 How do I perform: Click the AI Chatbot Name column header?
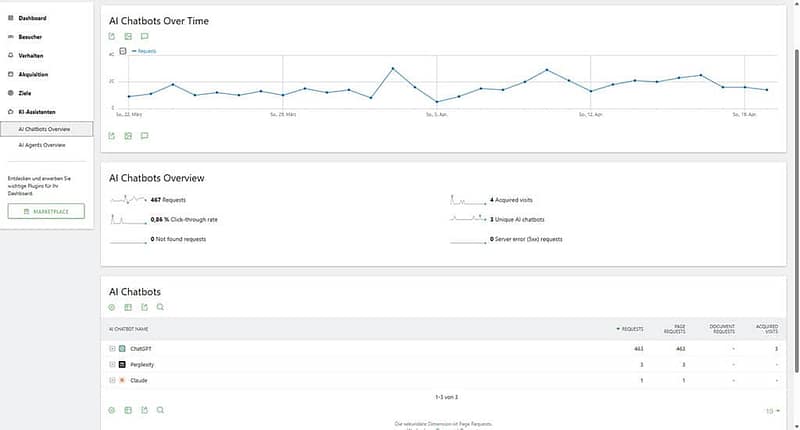pos(129,329)
